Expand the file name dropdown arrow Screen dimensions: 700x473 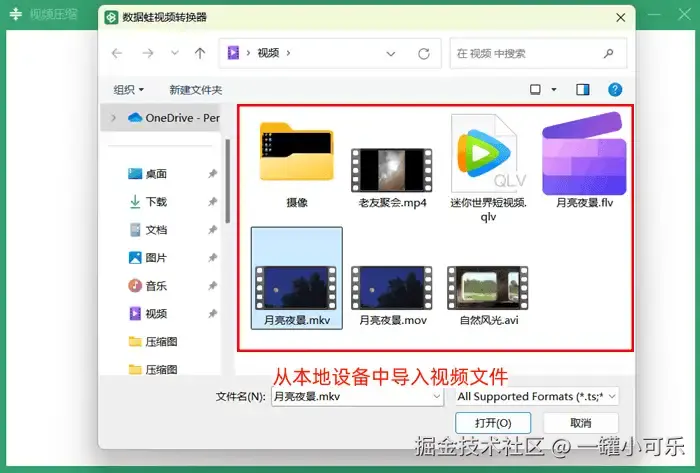pos(437,396)
